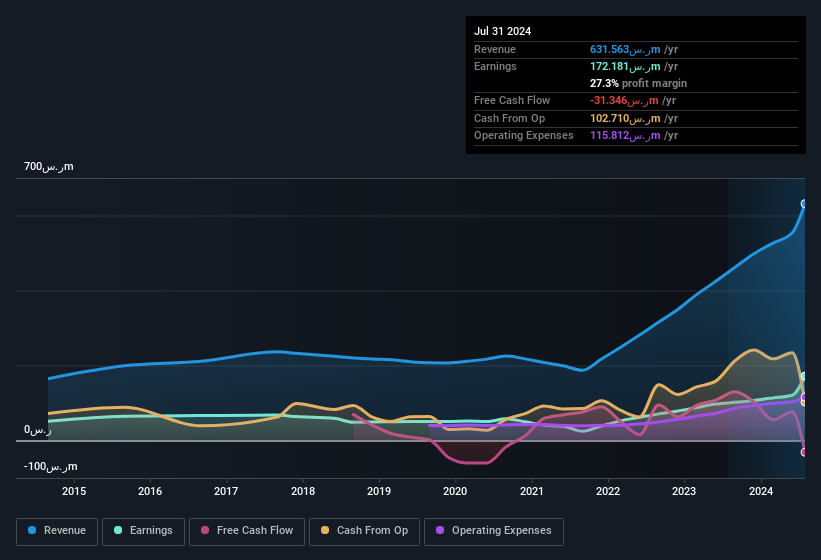Select the 2017 label on the x-axis
Viewport: 821px width, 560px height.
point(226,491)
